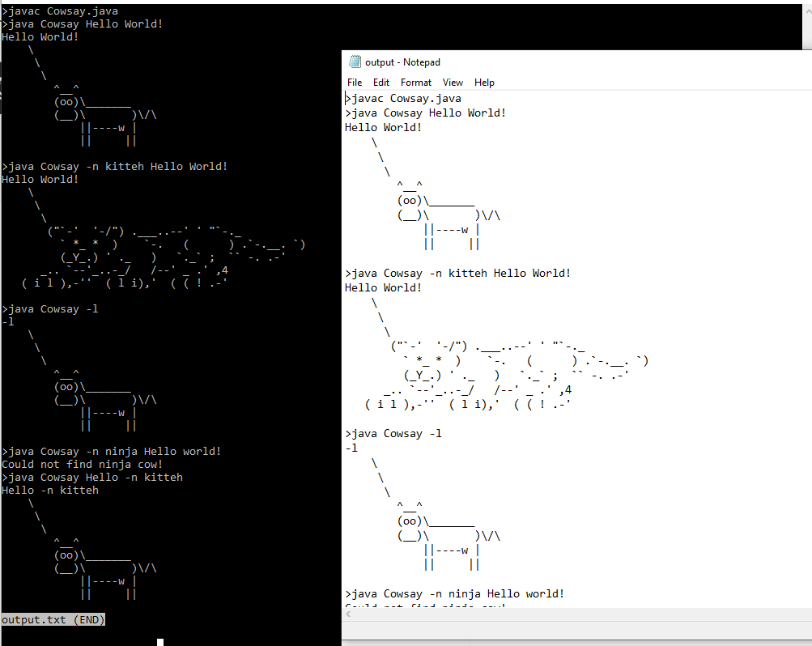The height and width of the screenshot is (646, 812).
Task: Click the Notepad horizontal scrollbar track
Action: tap(580, 614)
